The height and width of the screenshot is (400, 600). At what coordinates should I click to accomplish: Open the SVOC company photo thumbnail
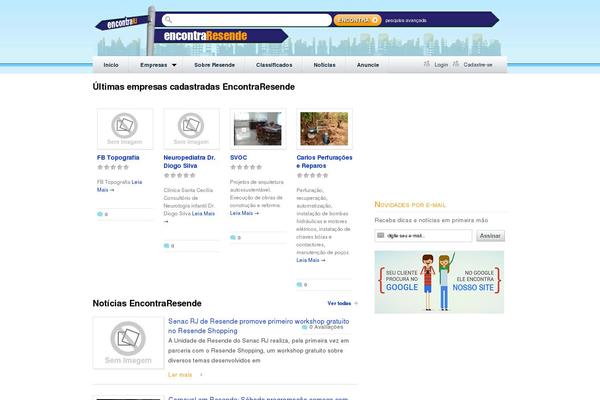tap(258, 129)
